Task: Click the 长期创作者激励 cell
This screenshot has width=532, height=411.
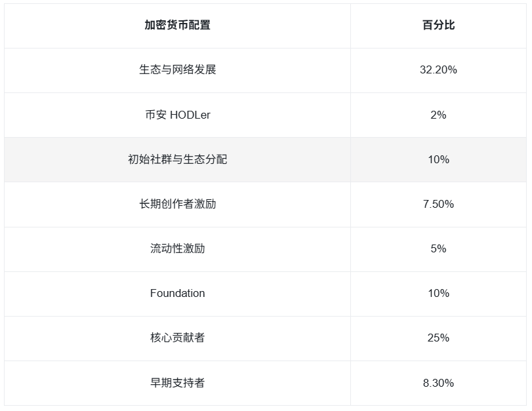Action: (177, 204)
